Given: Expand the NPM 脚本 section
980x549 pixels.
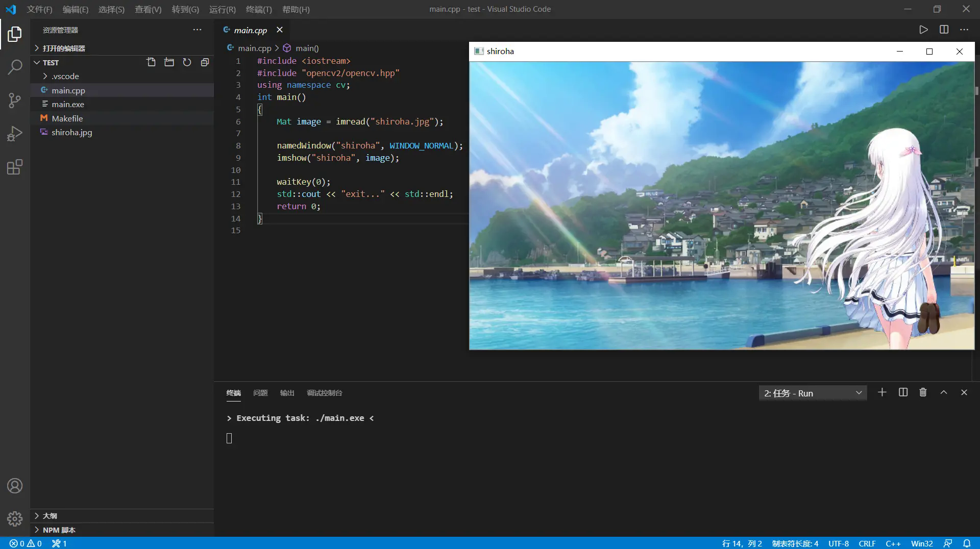Looking at the screenshot, I should (x=59, y=530).
